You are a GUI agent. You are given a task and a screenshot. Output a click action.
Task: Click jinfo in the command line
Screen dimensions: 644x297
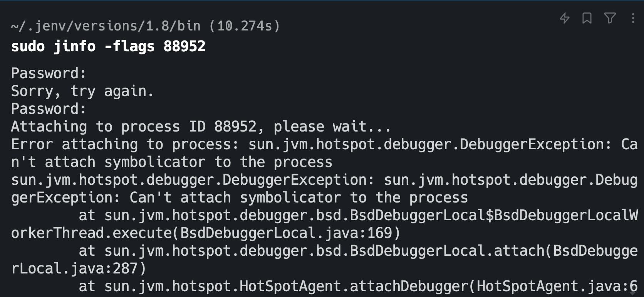click(75, 46)
